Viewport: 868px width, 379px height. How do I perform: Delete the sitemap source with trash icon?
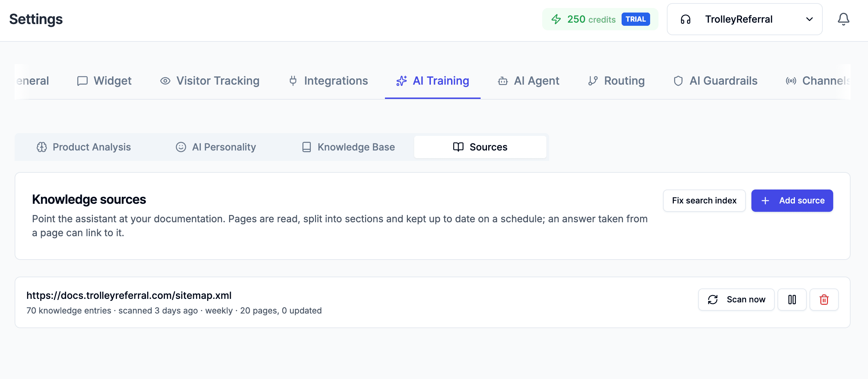coord(824,300)
